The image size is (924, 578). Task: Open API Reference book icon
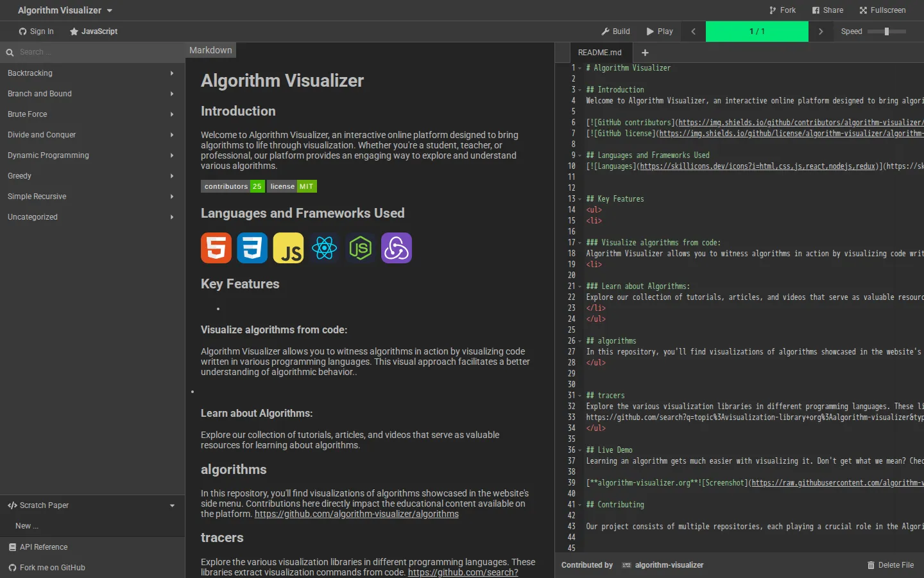coord(12,547)
